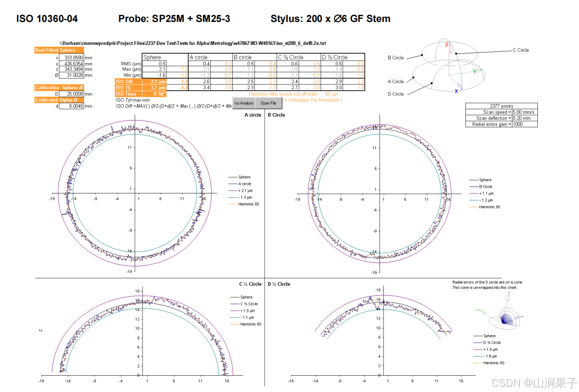The height and width of the screenshot is (392, 579).
Task: Select the Calibration Sphere D value 25.0008
Action: (x=71, y=94)
